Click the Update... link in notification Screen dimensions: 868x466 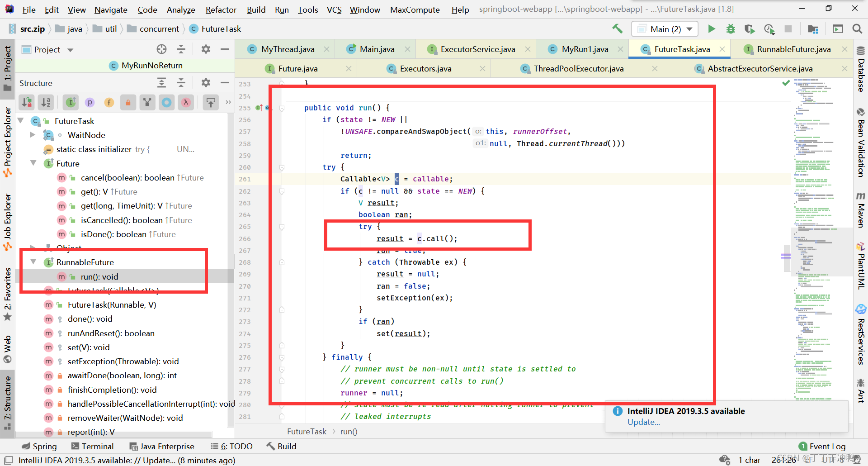point(643,422)
